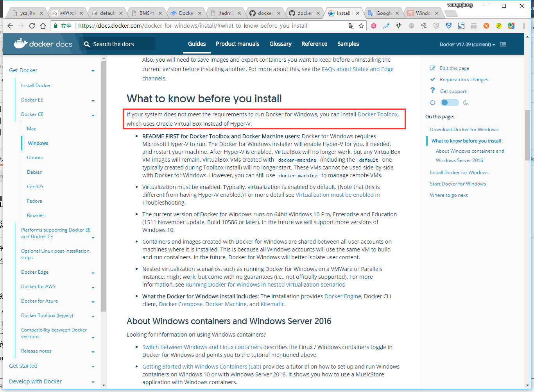Expand the Docker for AWS arrow
534x392 pixels.
pyautogui.click(x=93, y=287)
